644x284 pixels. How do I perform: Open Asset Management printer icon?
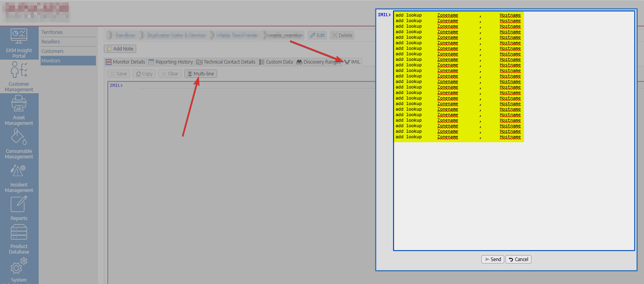tap(19, 104)
